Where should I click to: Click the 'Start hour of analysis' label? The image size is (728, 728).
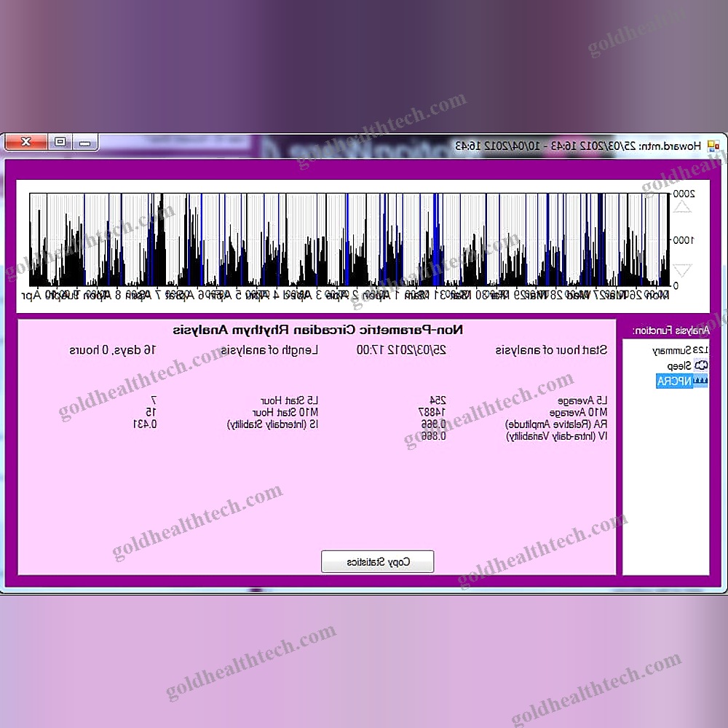tap(551, 350)
